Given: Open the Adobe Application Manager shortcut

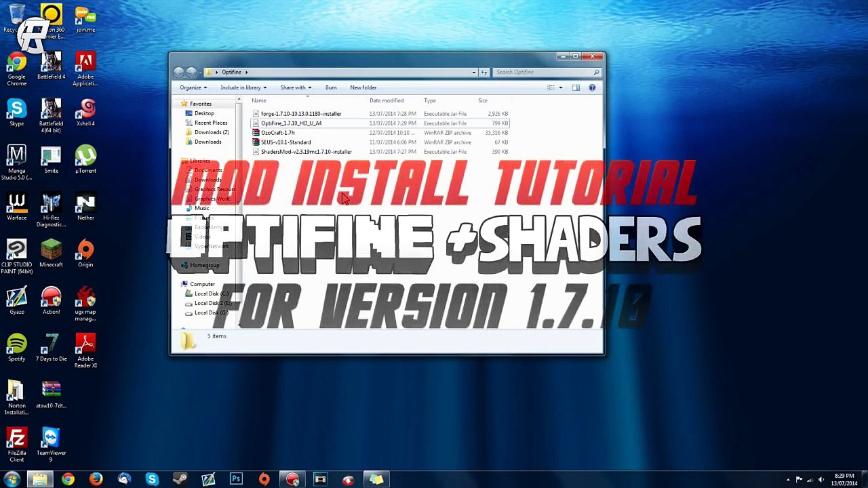Looking at the screenshot, I should [x=85, y=70].
